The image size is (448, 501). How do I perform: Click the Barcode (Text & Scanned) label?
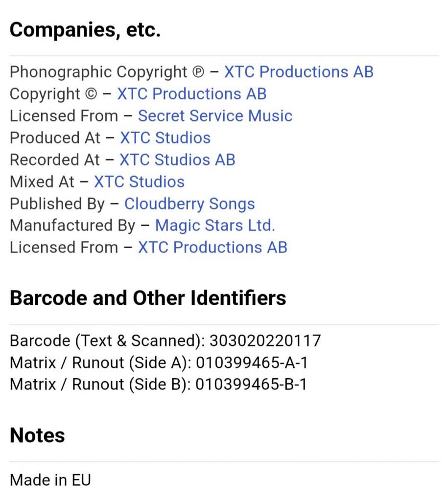107,341
